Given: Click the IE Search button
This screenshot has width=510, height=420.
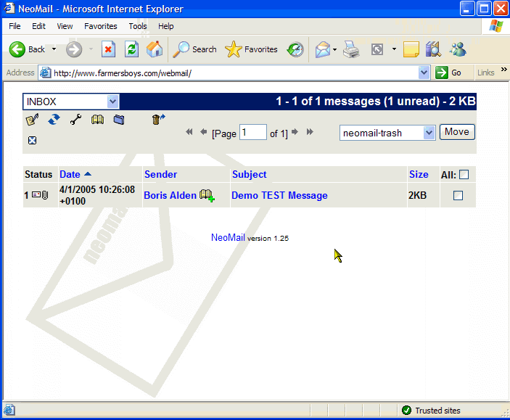Looking at the screenshot, I should [194, 49].
